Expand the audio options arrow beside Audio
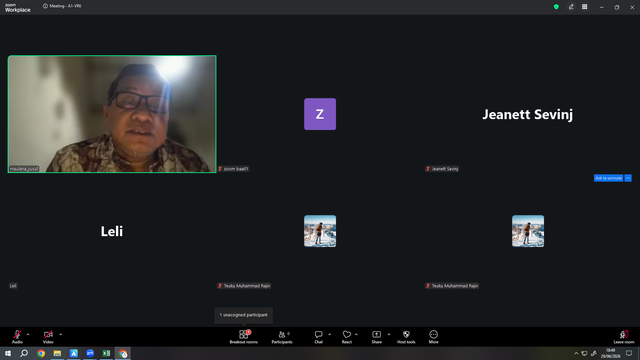 pyautogui.click(x=28, y=334)
